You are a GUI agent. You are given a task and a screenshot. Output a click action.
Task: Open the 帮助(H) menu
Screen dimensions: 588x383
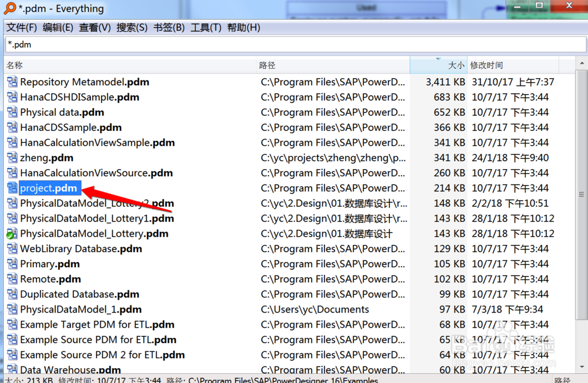[244, 28]
